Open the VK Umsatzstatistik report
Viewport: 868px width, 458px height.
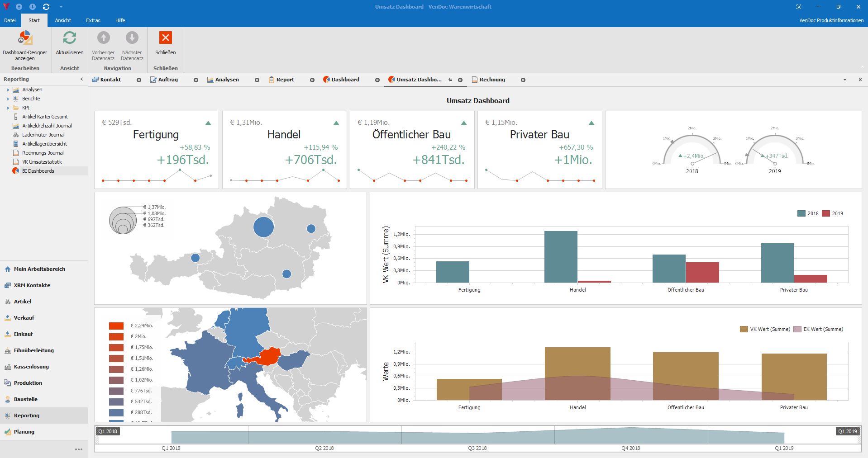pos(42,161)
